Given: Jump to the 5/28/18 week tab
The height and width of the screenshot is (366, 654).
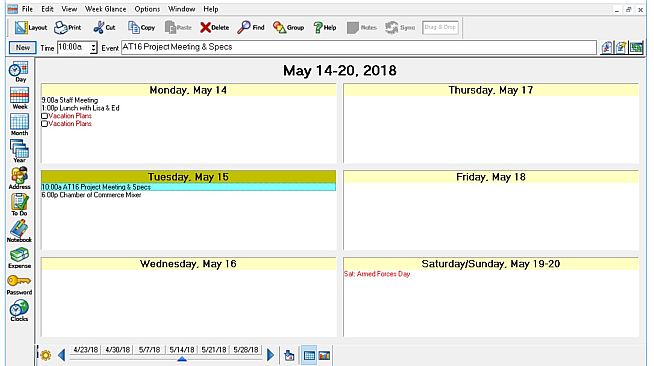Looking at the screenshot, I should (x=246, y=350).
